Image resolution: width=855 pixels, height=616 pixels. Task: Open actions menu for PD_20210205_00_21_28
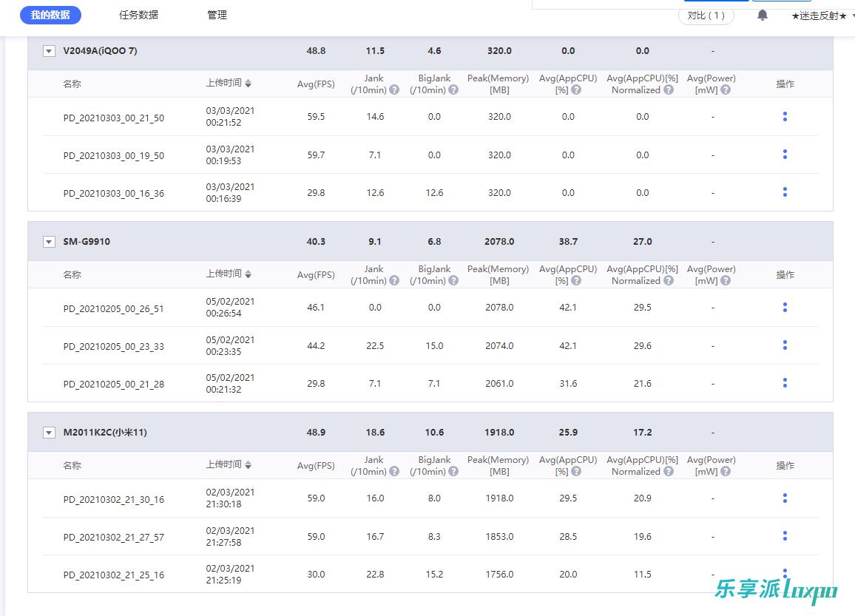pos(785,382)
